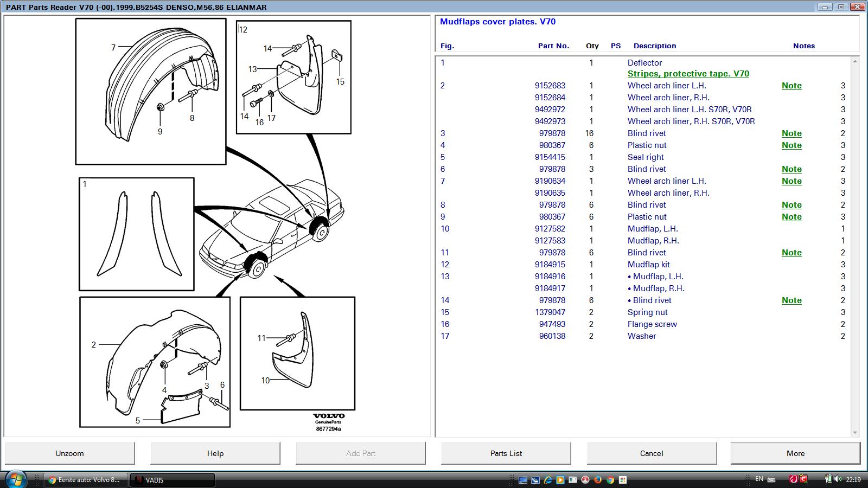The width and height of the screenshot is (868, 488).
Task: Click the Cancel button
Action: [651, 453]
